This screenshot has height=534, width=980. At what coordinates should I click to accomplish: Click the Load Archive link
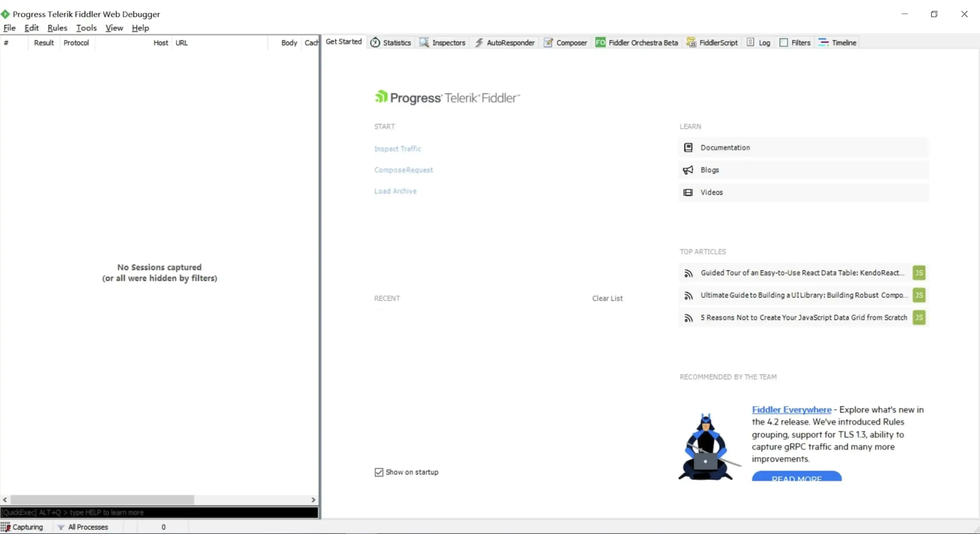(x=395, y=191)
